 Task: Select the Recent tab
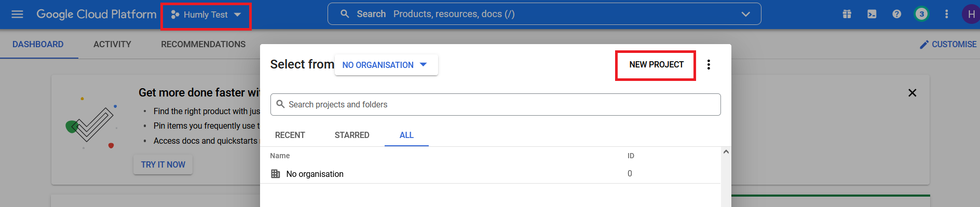290,135
